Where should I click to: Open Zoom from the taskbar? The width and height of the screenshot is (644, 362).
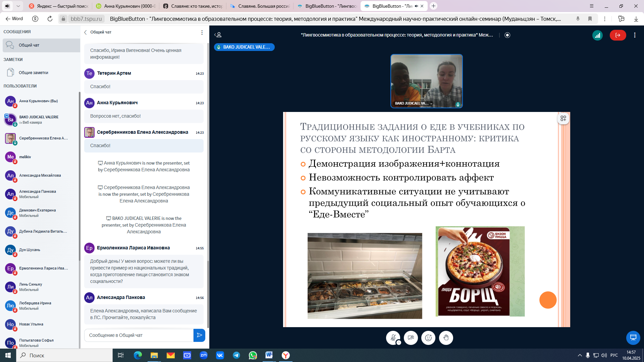coord(204,355)
